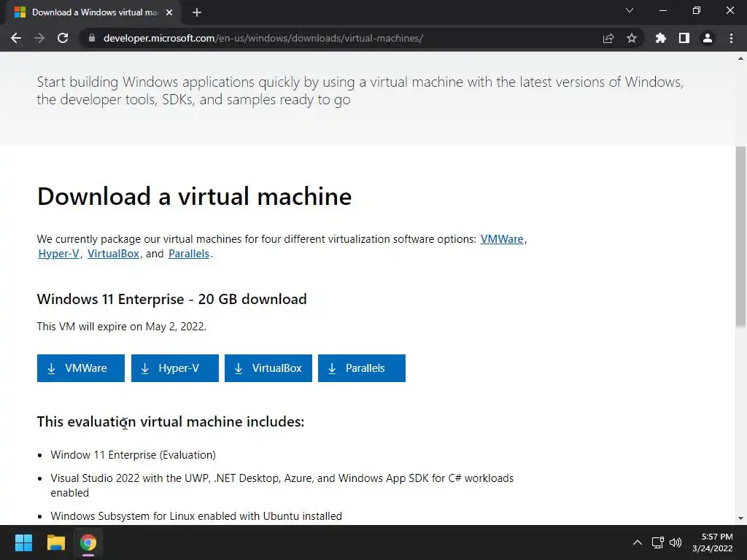Screen dimensions: 747x560
Task: Click the forward navigation arrow
Action: pos(39,38)
